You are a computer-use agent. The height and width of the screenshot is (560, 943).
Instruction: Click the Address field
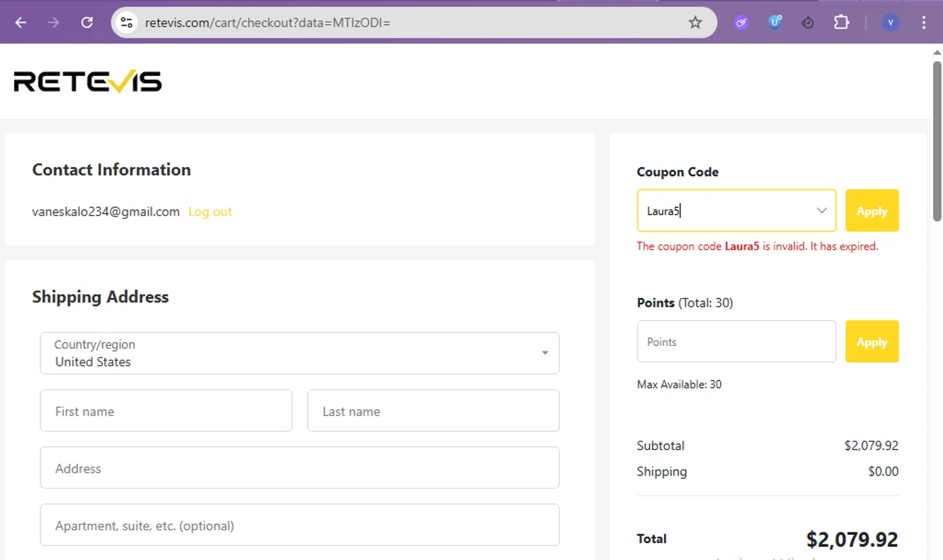click(x=300, y=468)
